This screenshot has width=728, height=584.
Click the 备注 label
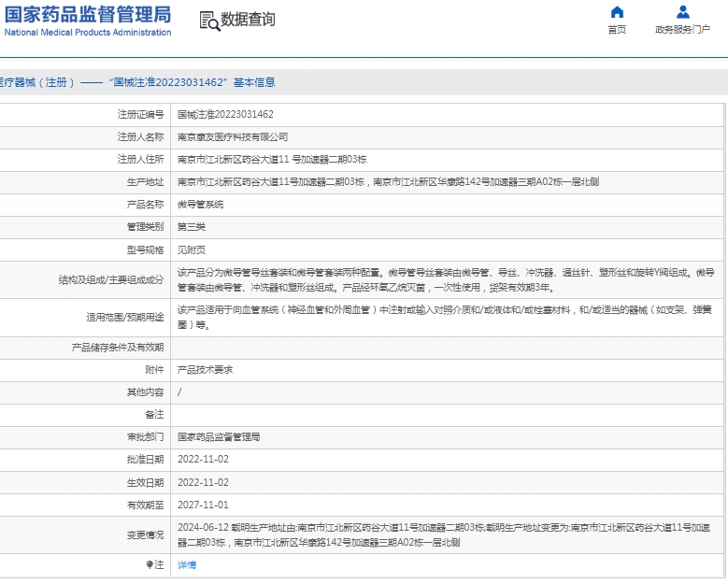click(x=154, y=415)
